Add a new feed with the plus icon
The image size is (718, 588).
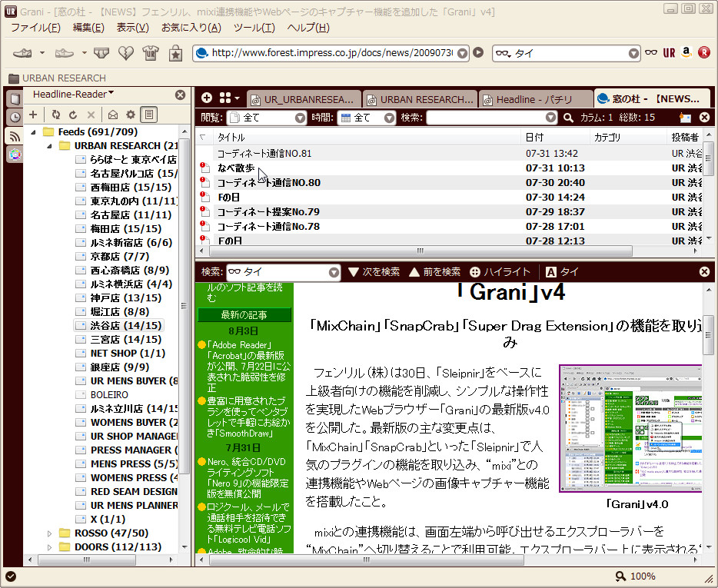pos(33,115)
